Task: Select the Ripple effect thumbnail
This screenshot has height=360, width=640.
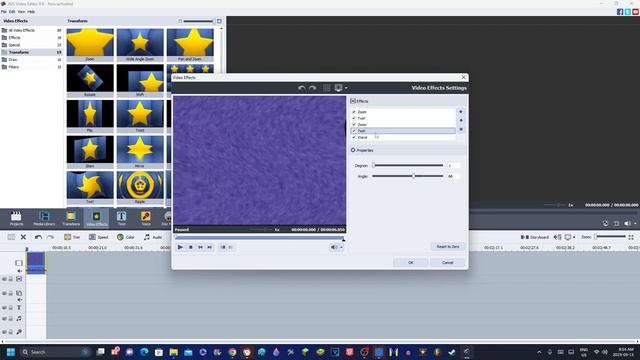Action: [140, 187]
